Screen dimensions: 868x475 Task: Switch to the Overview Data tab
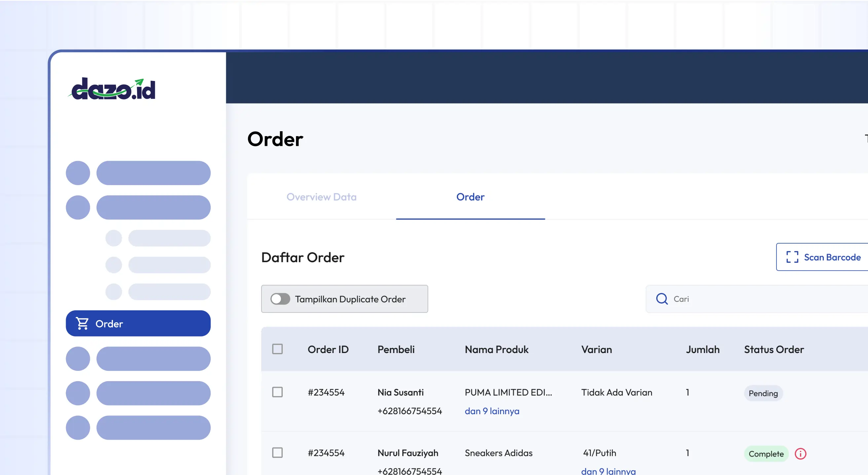click(x=321, y=197)
